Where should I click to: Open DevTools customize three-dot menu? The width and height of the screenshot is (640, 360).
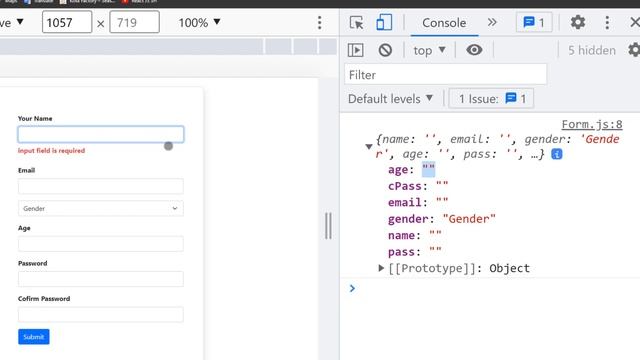click(607, 22)
